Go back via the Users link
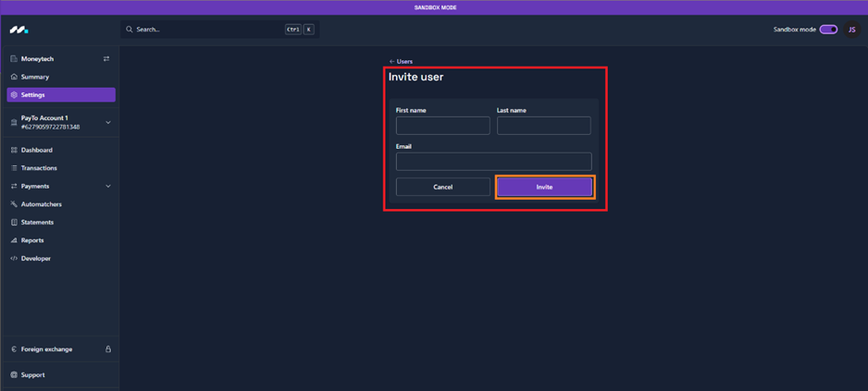The height and width of the screenshot is (391, 868). coord(401,61)
